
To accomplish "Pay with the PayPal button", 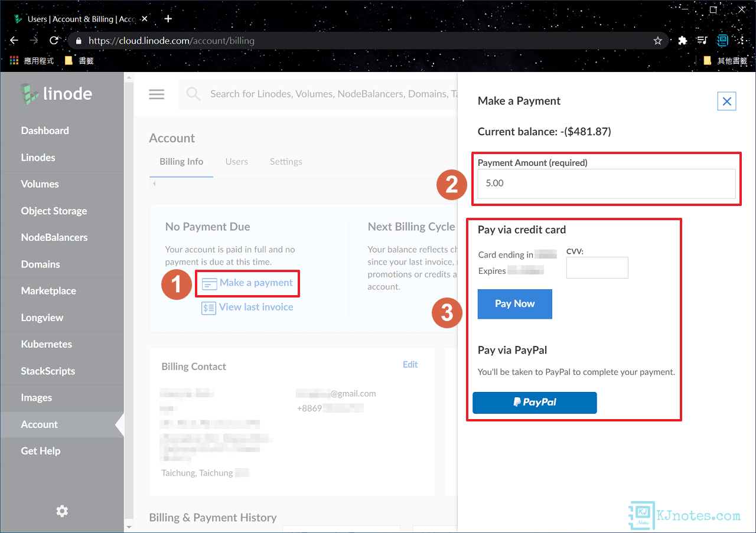I will [x=535, y=403].
